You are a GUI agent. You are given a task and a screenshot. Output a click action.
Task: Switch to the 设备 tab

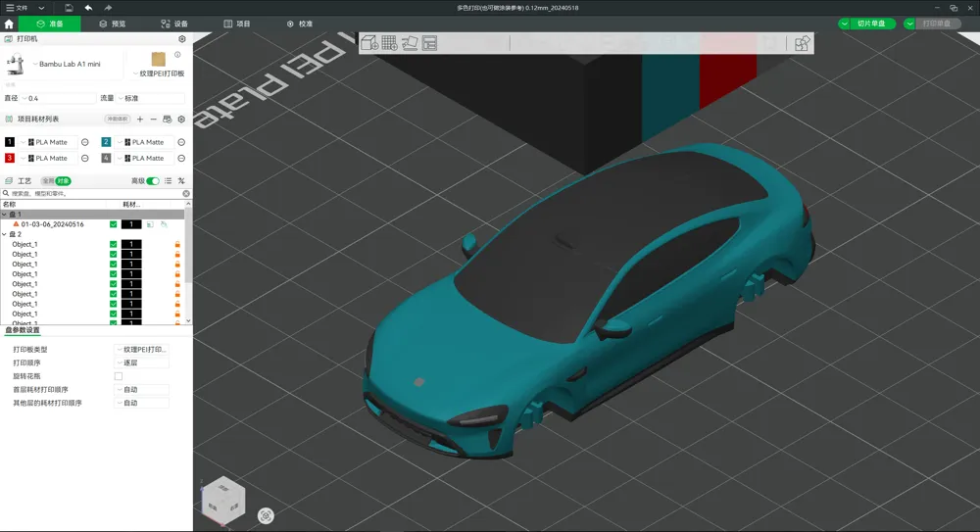pyautogui.click(x=174, y=24)
